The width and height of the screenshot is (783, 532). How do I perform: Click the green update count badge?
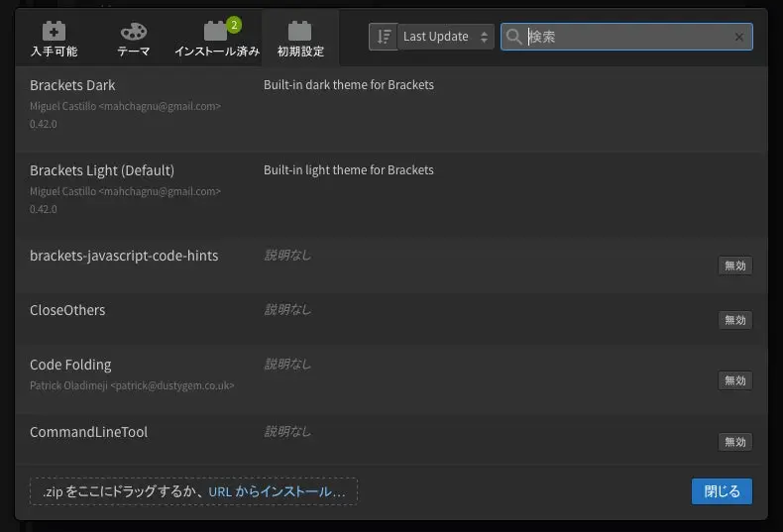[x=234, y=25]
